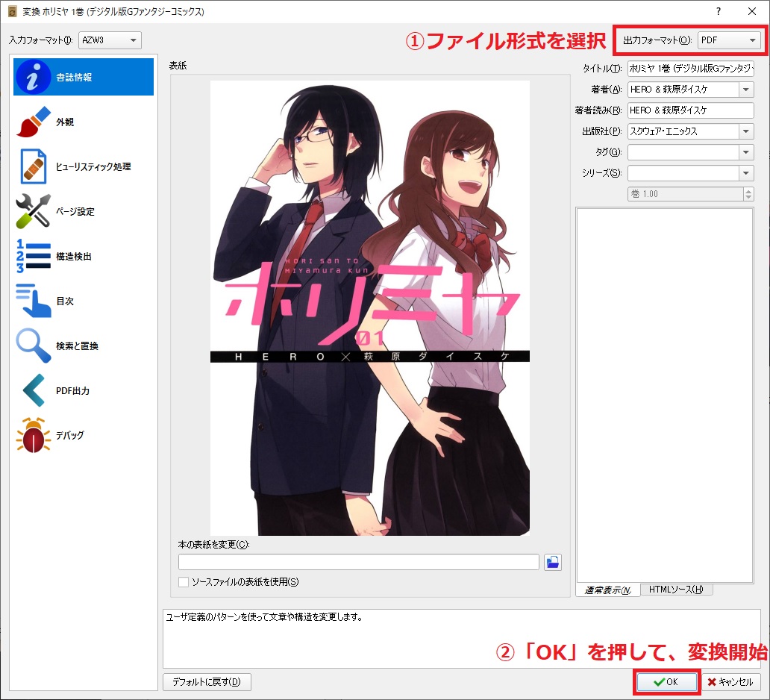Switch to 通常表示 normal view tab
The height and width of the screenshot is (700, 770).
pos(608,590)
